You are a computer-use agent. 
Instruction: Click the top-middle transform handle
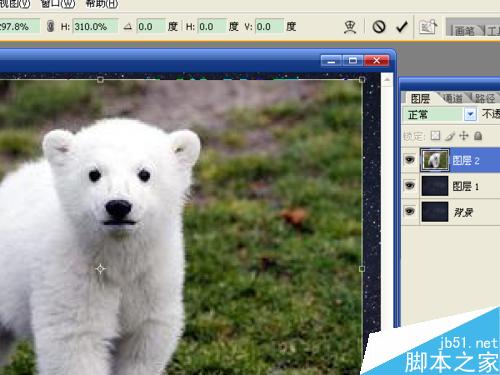[x=100, y=80]
